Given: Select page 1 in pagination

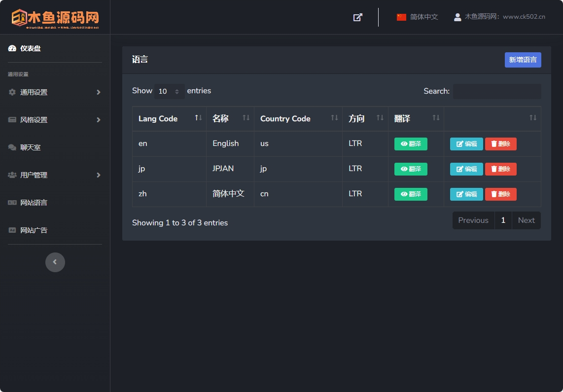Looking at the screenshot, I should click(503, 220).
